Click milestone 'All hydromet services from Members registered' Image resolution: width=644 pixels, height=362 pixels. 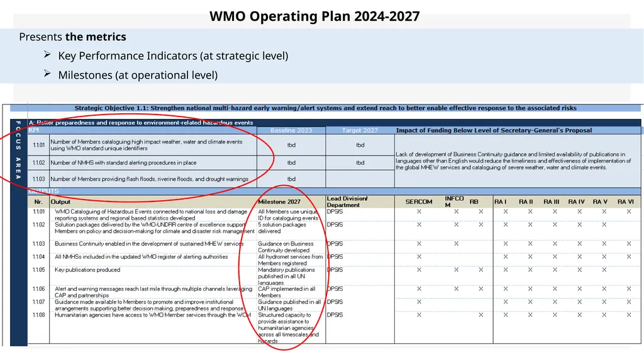tap(291, 260)
